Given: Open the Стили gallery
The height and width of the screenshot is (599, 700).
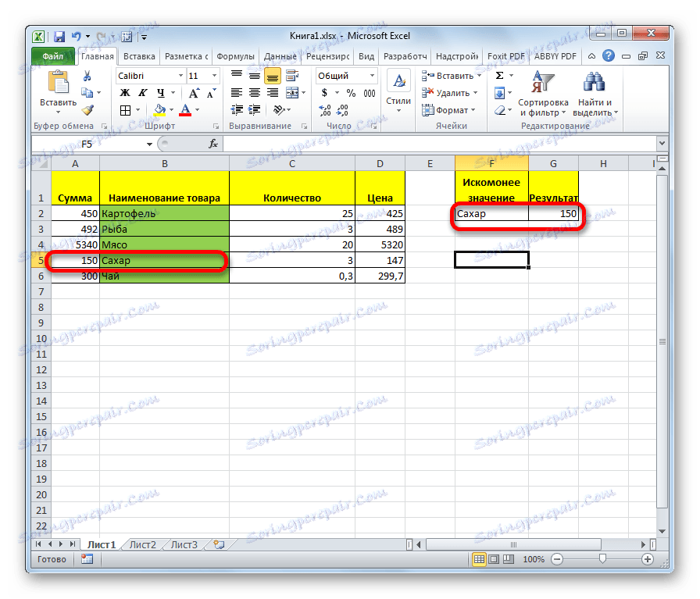Looking at the screenshot, I should 398,91.
